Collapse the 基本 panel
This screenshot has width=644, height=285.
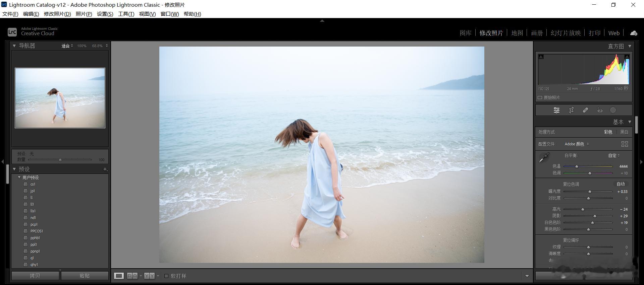[x=630, y=122]
